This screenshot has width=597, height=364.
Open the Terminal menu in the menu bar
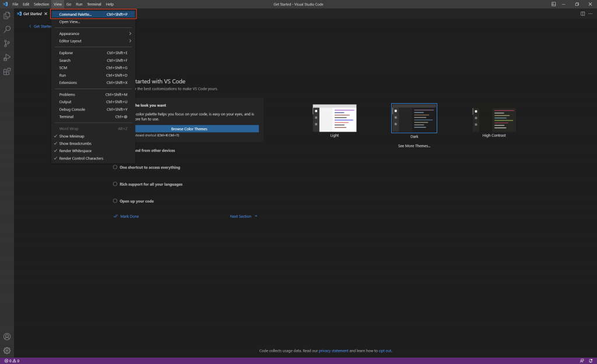click(94, 4)
